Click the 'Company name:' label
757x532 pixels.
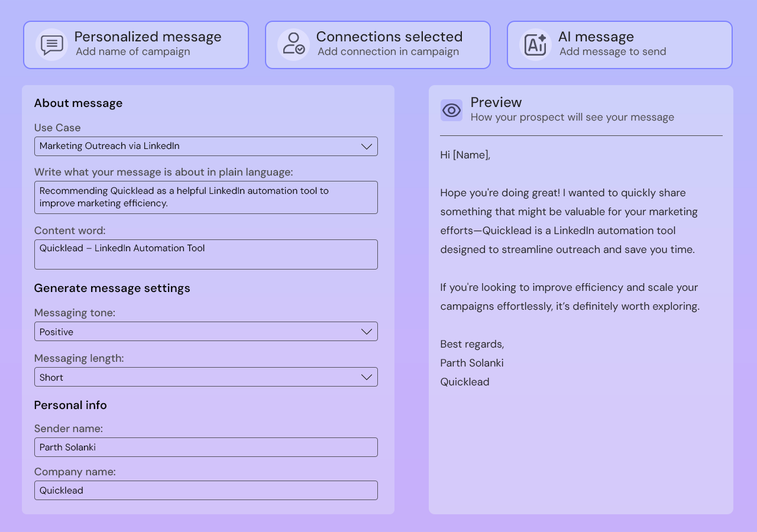(75, 472)
